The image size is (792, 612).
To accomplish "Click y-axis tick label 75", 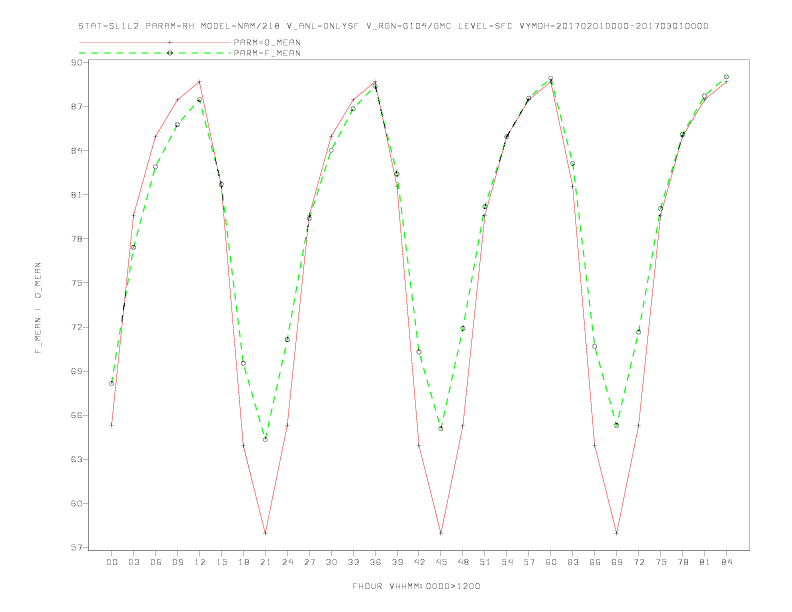I will point(76,283).
